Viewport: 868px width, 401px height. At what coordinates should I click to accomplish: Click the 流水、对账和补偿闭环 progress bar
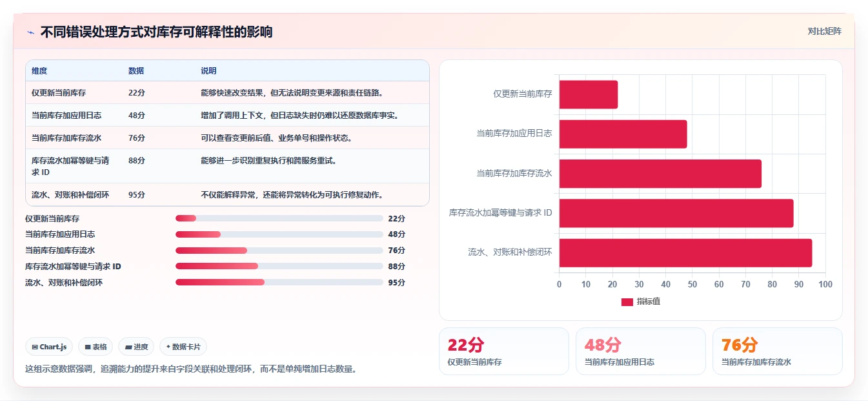click(279, 282)
